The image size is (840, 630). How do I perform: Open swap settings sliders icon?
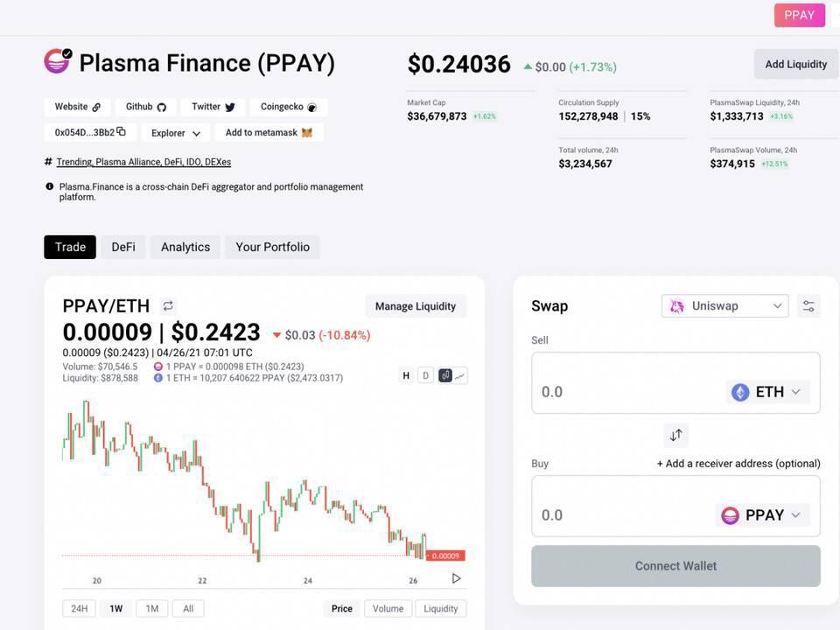pos(808,306)
